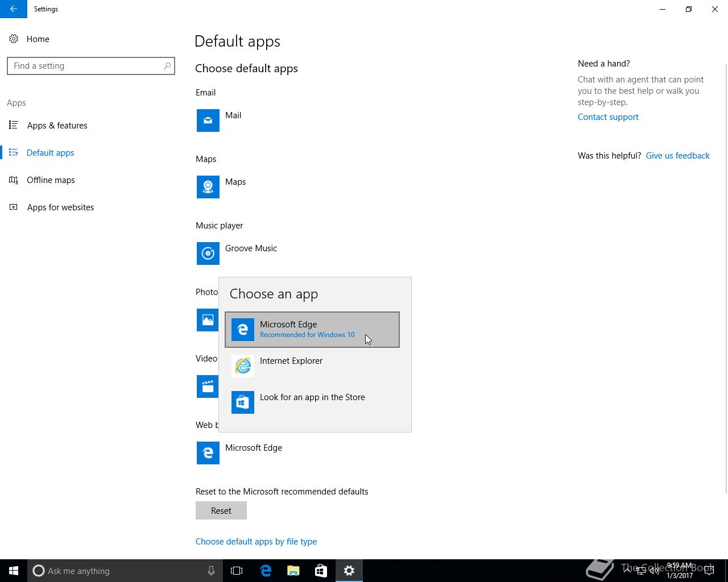Click the search magnifier in Find a setting

point(167,66)
